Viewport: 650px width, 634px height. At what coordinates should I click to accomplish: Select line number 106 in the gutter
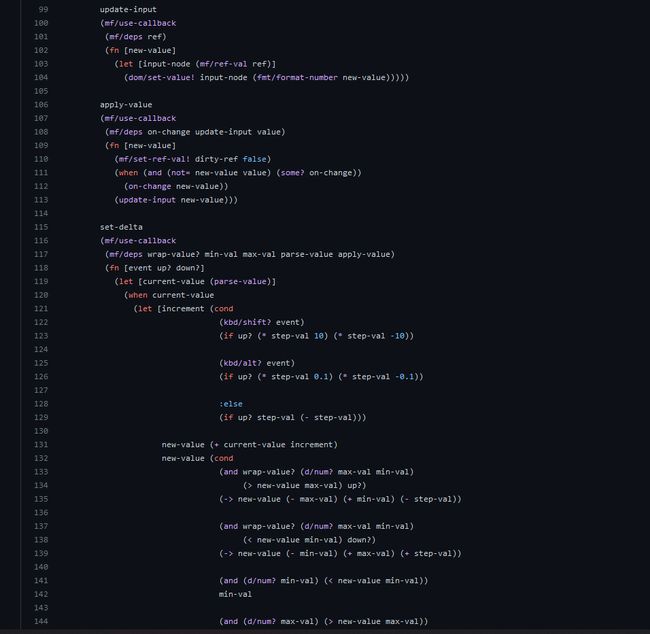pyautogui.click(x=40, y=104)
